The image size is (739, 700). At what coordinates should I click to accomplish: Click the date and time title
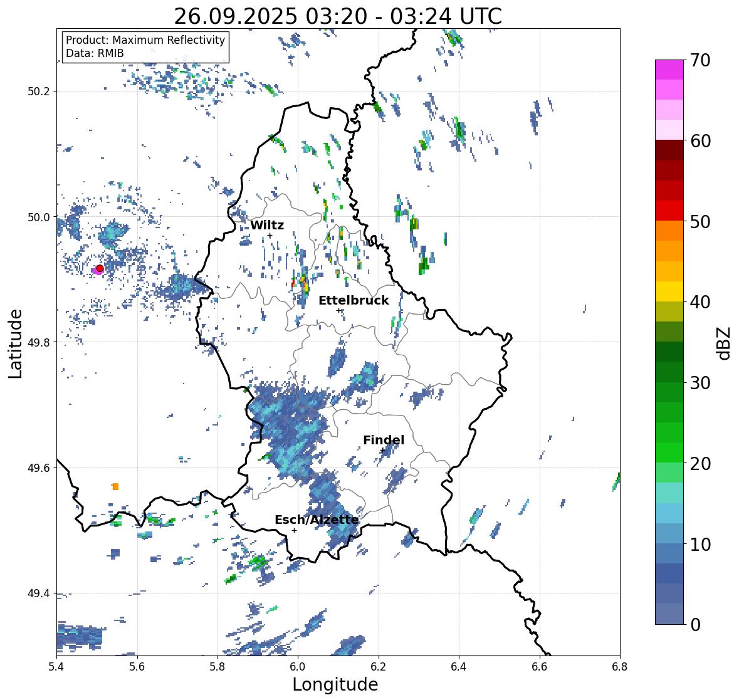click(x=338, y=16)
